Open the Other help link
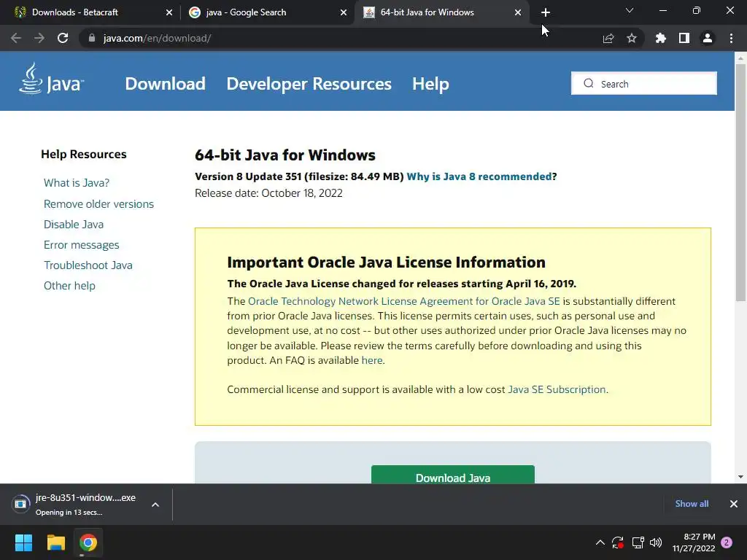Screen dimensions: 747x560 coord(69,286)
